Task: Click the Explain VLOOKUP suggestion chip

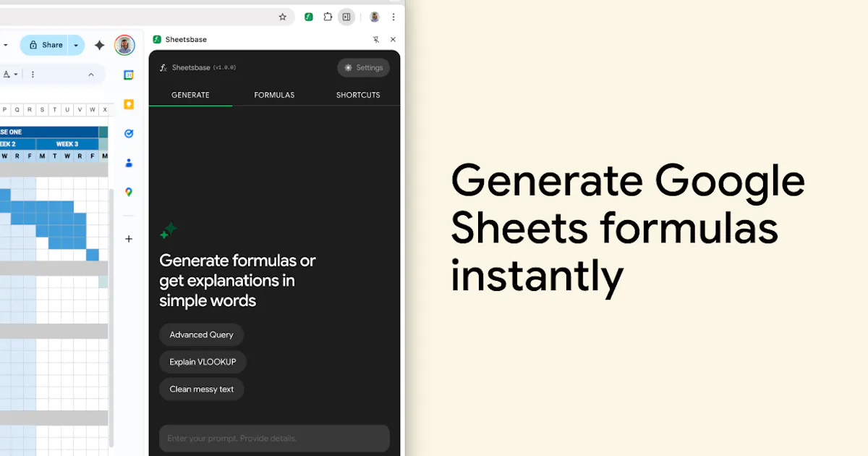Action: 203,362
